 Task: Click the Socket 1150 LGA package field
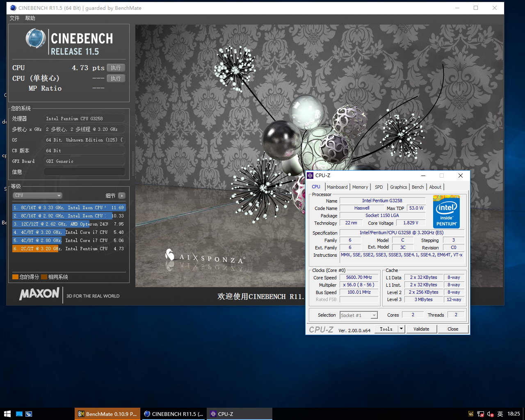tap(382, 215)
